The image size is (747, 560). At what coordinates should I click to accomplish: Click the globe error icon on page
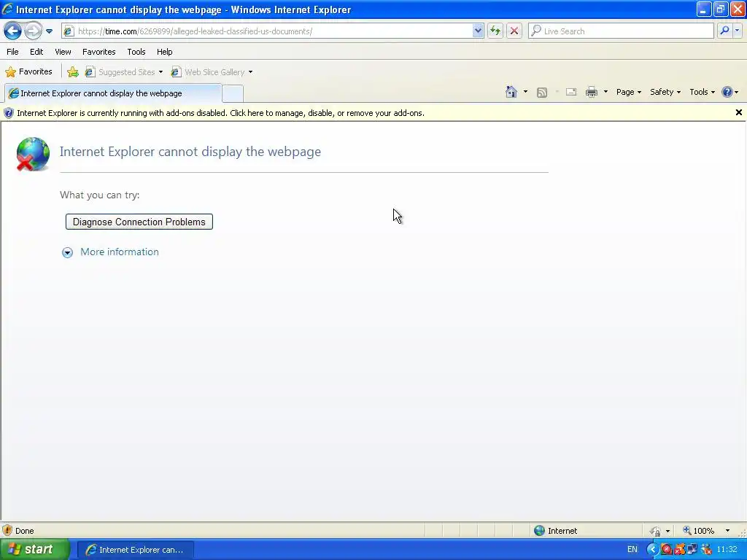[33, 154]
